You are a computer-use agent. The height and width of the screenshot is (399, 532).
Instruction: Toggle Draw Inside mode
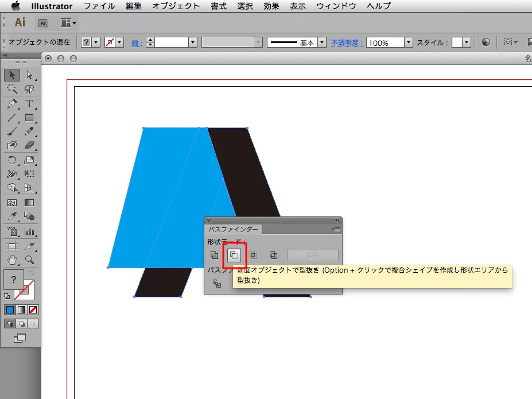click(x=33, y=323)
